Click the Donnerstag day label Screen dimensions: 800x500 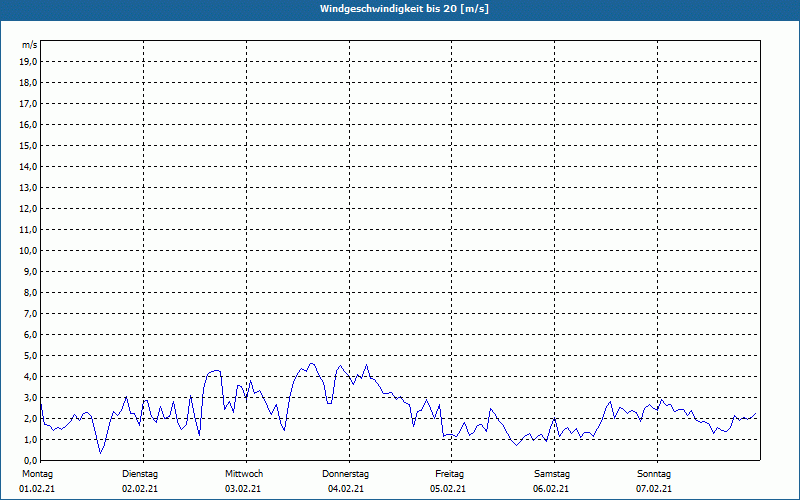(346, 473)
